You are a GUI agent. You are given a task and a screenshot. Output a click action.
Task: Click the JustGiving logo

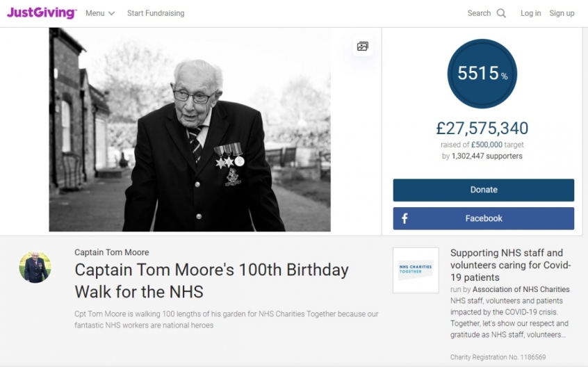(x=42, y=13)
